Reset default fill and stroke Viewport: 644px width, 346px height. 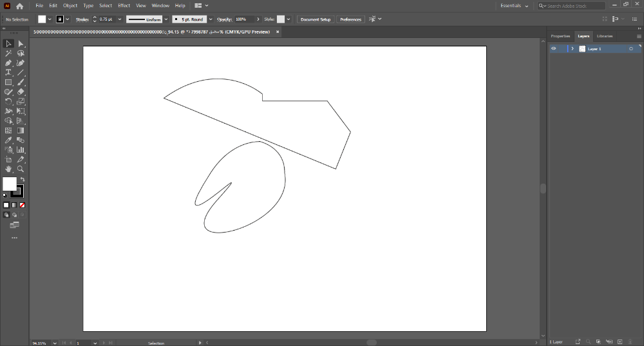(5, 195)
